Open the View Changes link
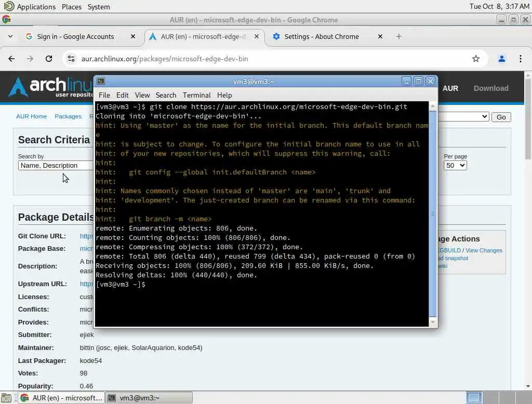 click(x=484, y=250)
